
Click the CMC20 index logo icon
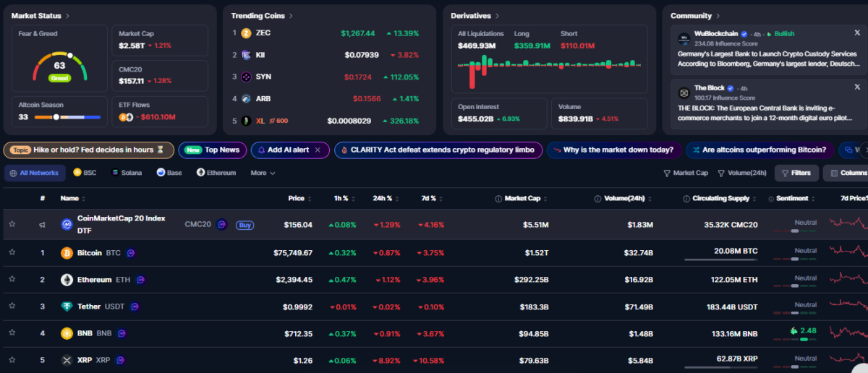pos(67,225)
